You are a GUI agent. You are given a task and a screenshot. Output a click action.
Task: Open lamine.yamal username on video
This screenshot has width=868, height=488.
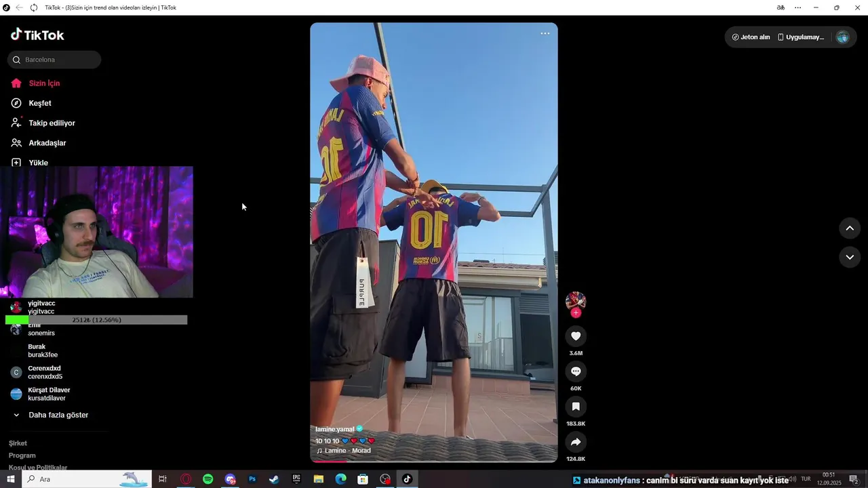pos(334,429)
